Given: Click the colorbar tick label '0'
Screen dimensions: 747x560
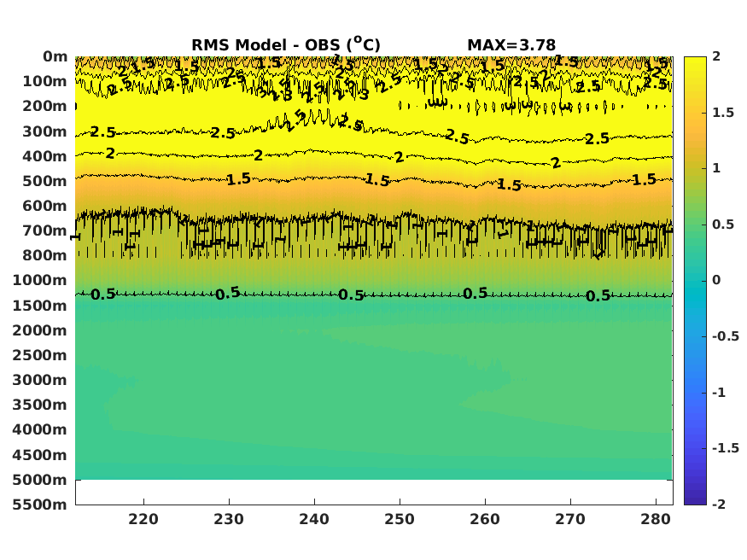Looking at the screenshot, I should [x=716, y=280].
